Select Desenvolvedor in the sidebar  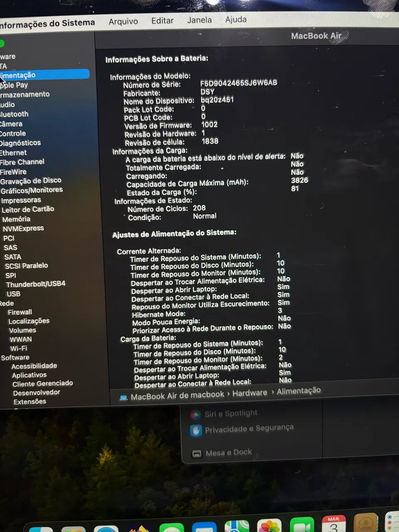point(37,393)
